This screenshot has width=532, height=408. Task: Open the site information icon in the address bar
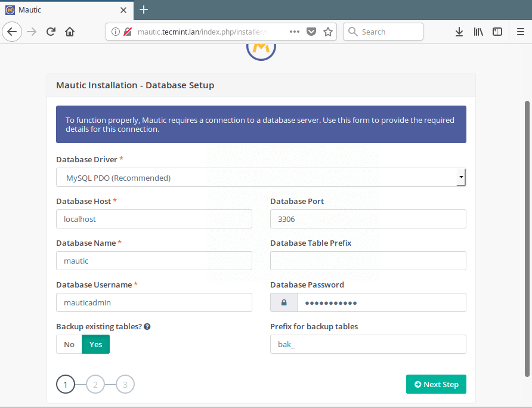coord(115,32)
